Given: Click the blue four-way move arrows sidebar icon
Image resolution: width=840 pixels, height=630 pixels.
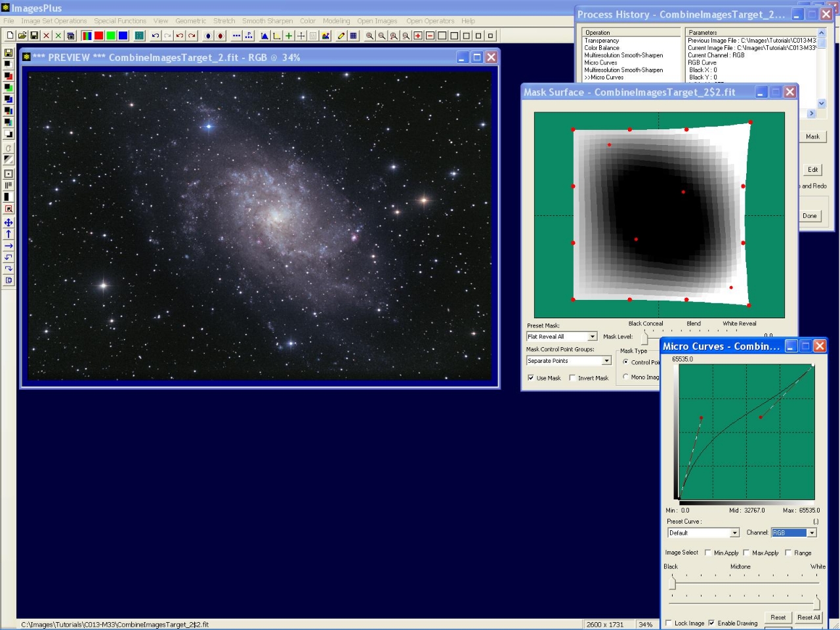Looking at the screenshot, I should pyautogui.click(x=9, y=222).
